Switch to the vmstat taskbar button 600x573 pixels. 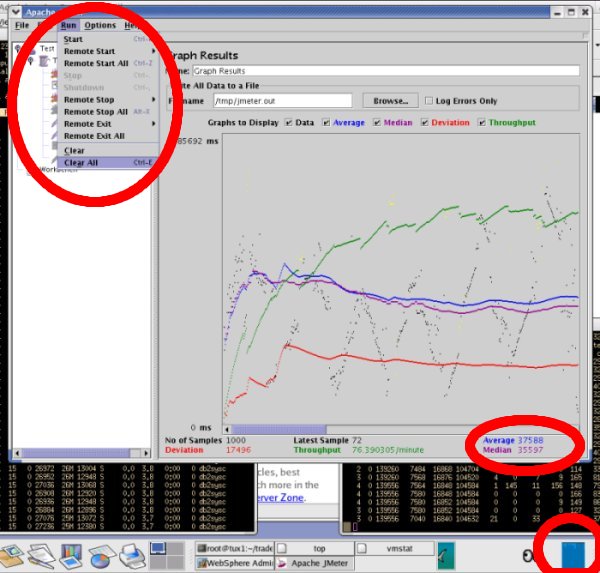(x=395, y=549)
